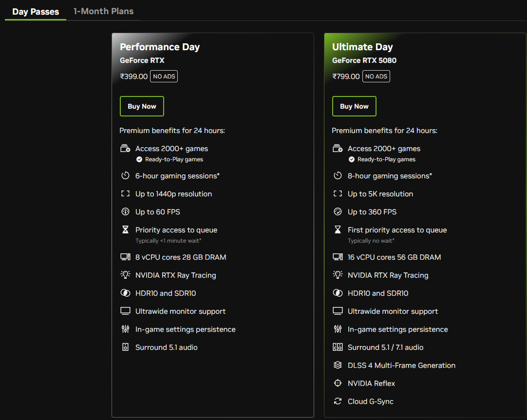Click resolution brackets icon beside 5K resolution
Viewport: 527px width, 420px height.
[x=338, y=194]
